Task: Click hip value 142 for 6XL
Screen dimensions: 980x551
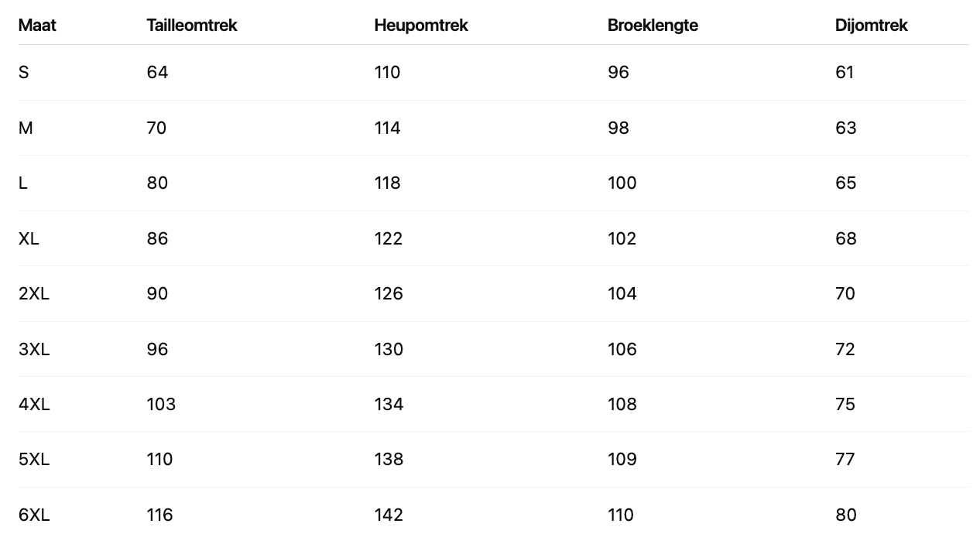Action: click(389, 515)
